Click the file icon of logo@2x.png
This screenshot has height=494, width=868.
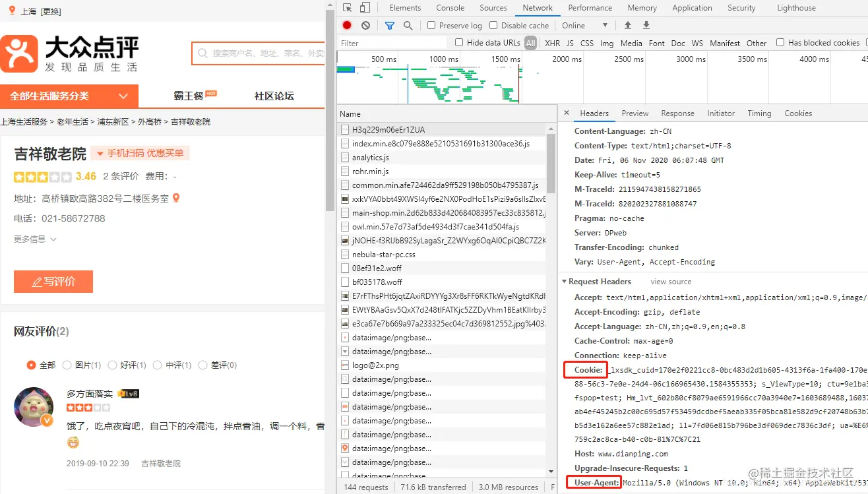point(344,365)
